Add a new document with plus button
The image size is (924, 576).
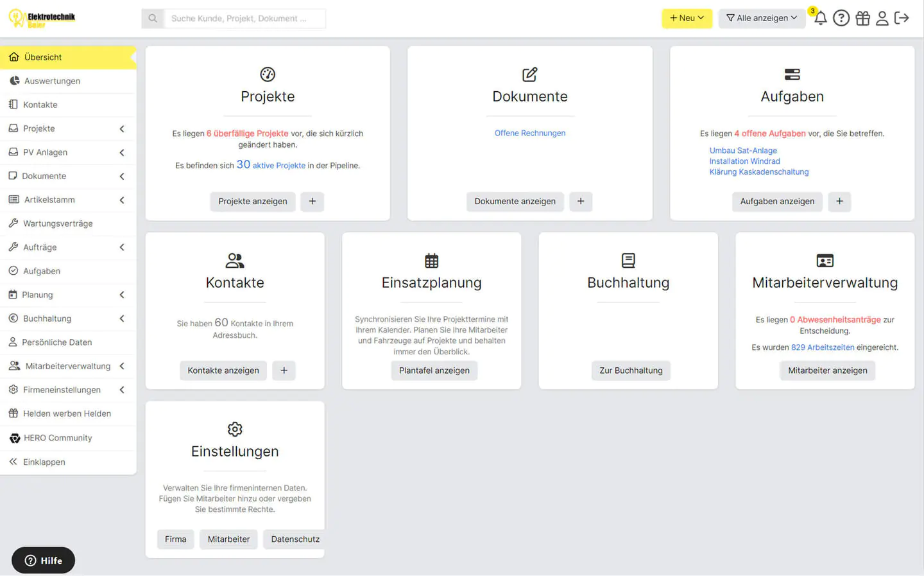[581, 201]
